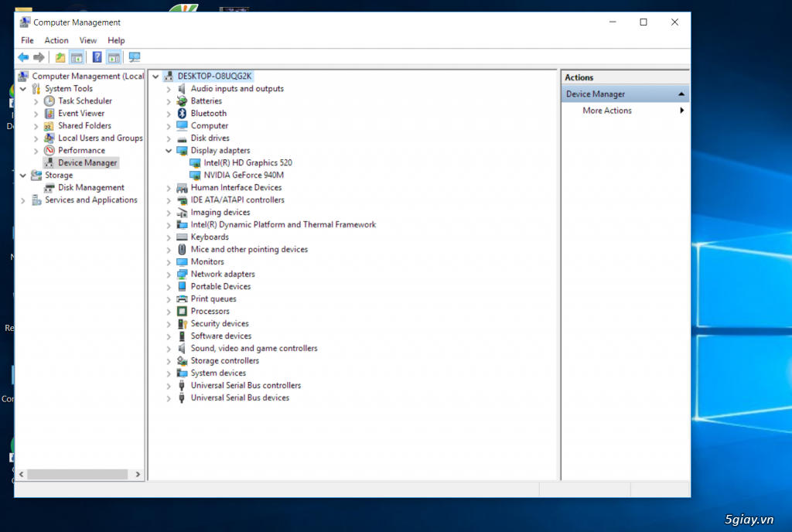Click the blue Help question mark icon
792x532 pixels.
point(97,57)
